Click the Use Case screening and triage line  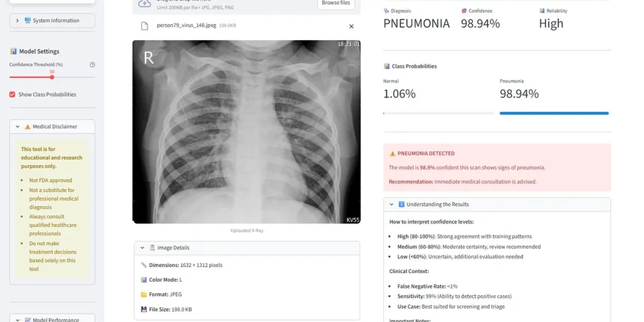[x=451, y=307]
